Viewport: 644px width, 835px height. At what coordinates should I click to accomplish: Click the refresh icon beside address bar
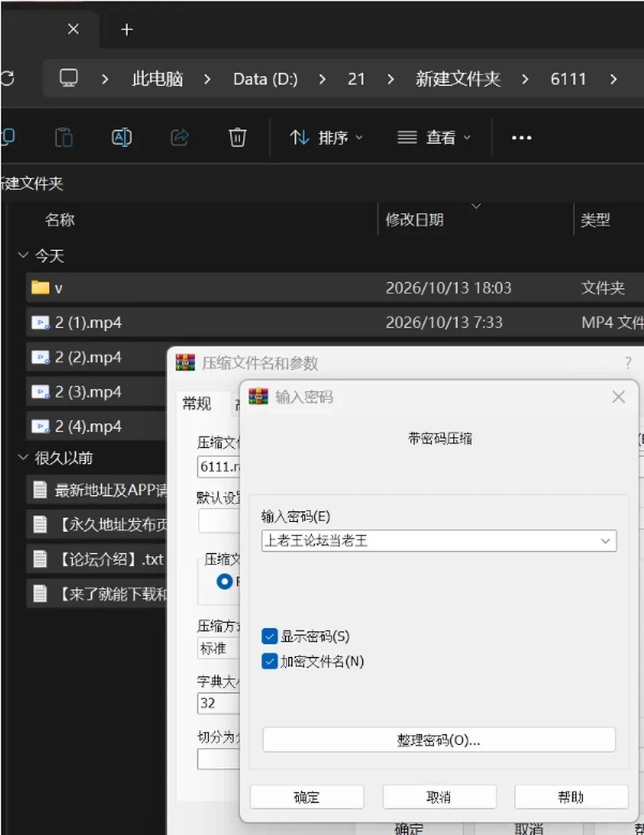(7, 79)
